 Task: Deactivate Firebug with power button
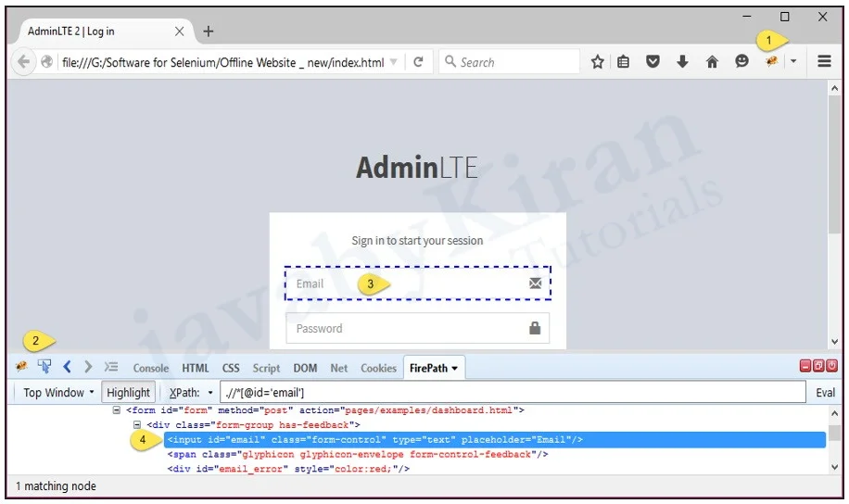coord(831,366)
